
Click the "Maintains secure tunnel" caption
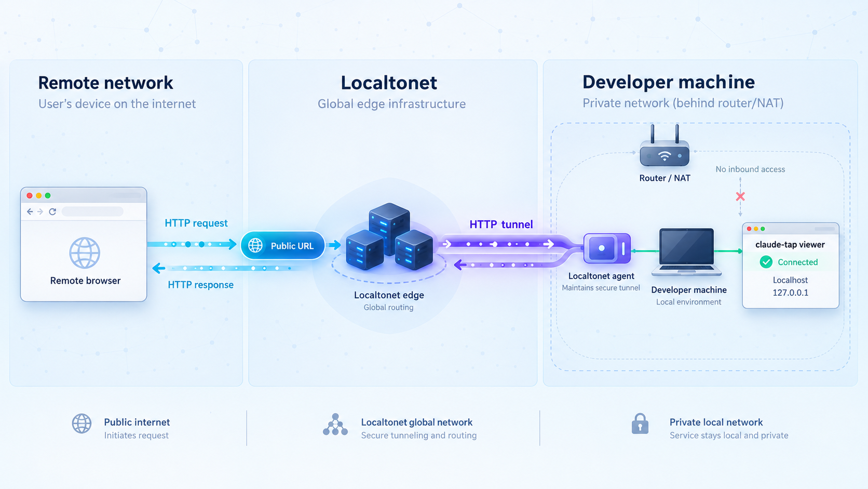(601, 288)
